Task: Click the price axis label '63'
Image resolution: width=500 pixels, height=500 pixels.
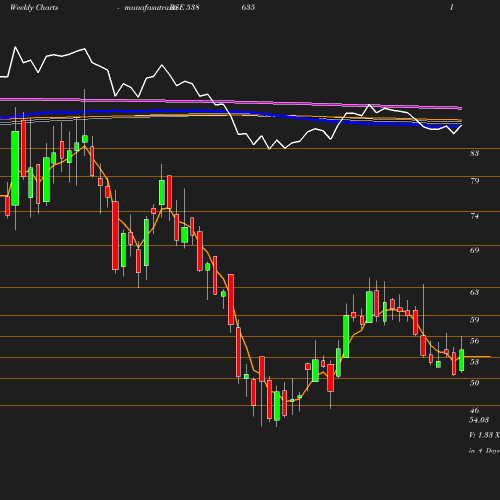Action: pyautogui.click(x=474, y=292)
